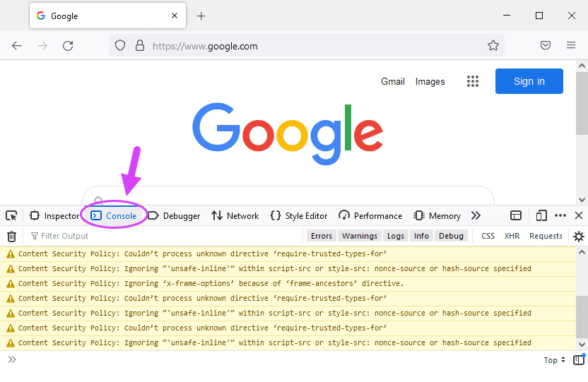Screen dimensions: 588x382
Task: Pick an element with the element picker
Action: pos(11,216)
